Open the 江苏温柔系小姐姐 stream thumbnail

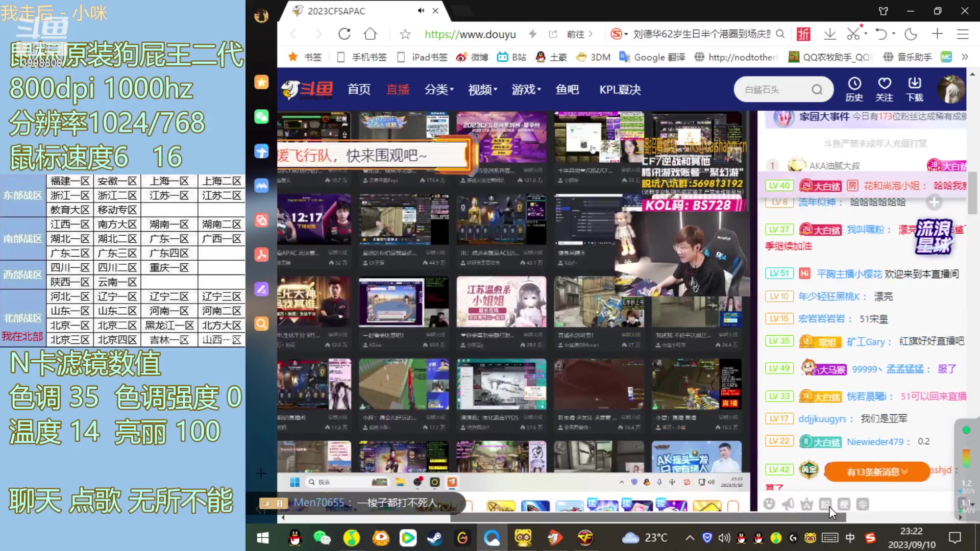click(x=501, y=302)
